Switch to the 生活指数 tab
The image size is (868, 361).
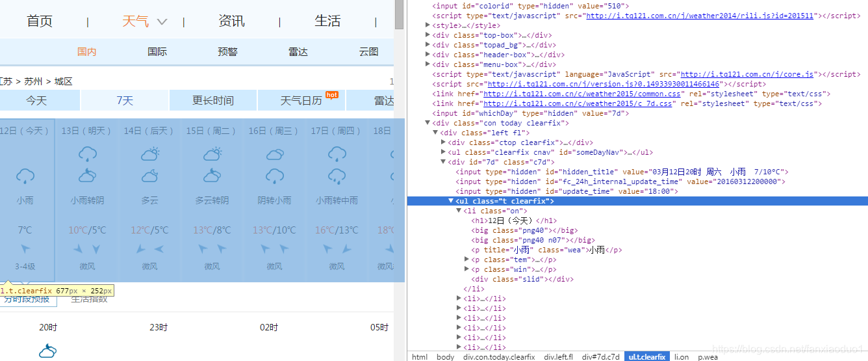89,299
